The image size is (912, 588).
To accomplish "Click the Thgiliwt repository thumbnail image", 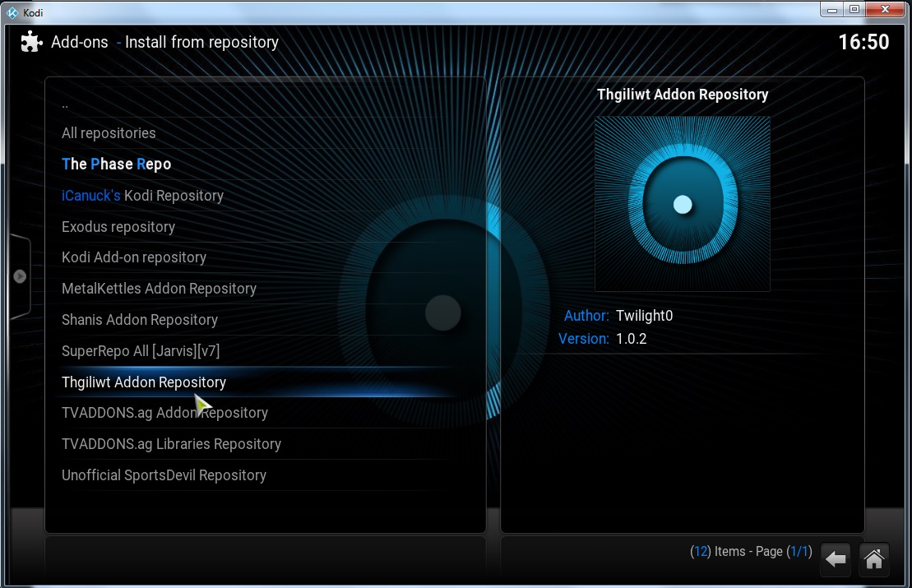I will coord(683,204).
